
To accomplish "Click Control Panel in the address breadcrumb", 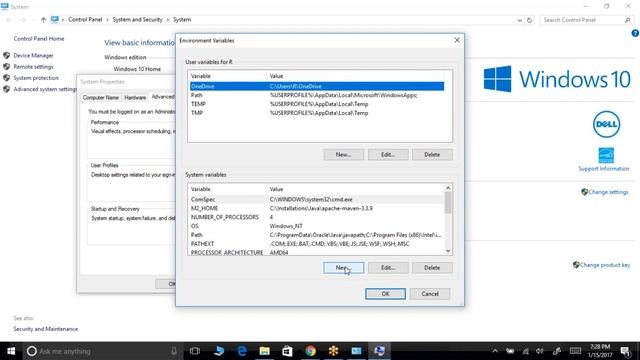I will [85, 20].
